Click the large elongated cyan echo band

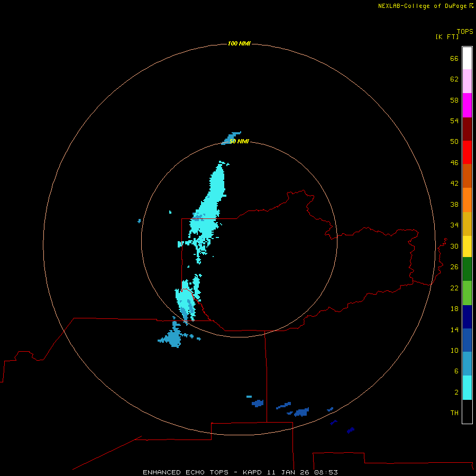[206, 213]
